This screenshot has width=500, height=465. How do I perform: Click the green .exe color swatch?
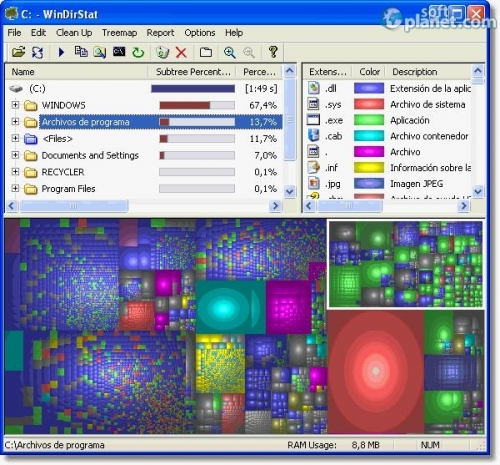369,120
